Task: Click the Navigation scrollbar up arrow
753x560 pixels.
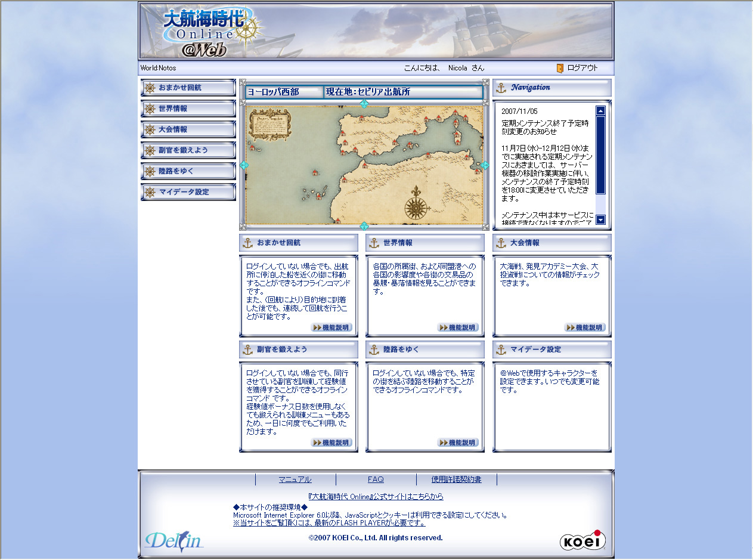Action: [600, 110]
